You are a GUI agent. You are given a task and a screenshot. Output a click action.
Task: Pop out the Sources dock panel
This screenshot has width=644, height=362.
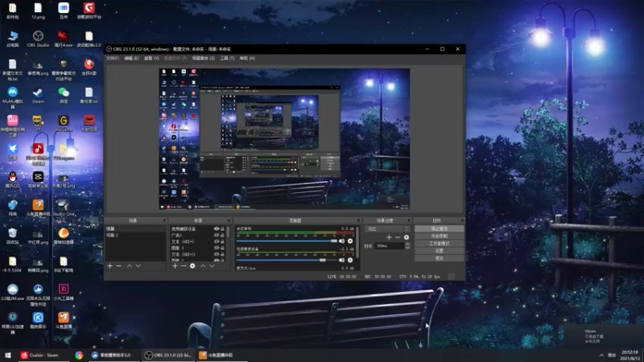pos(229,220)
